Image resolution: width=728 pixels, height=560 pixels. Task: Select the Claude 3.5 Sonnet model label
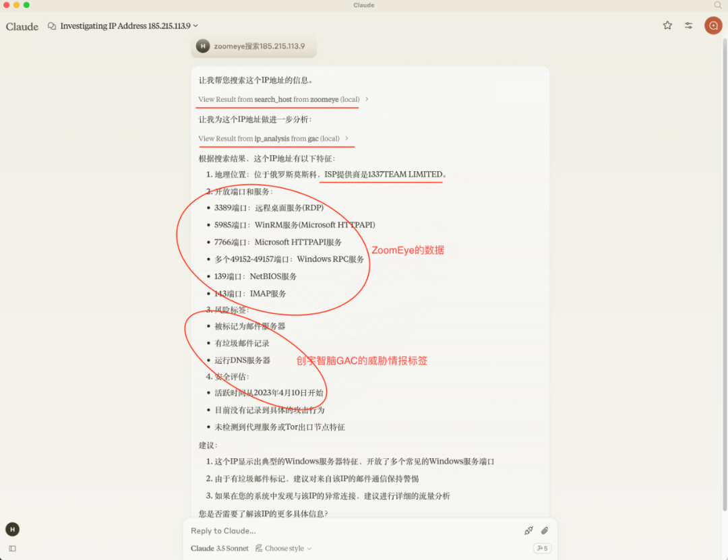(x=219, y=549)
